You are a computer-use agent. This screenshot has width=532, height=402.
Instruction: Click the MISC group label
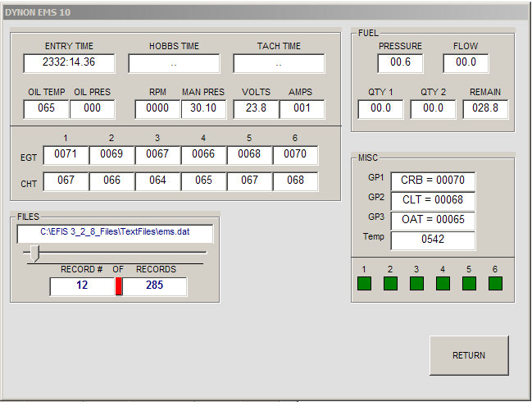(368, 158)
